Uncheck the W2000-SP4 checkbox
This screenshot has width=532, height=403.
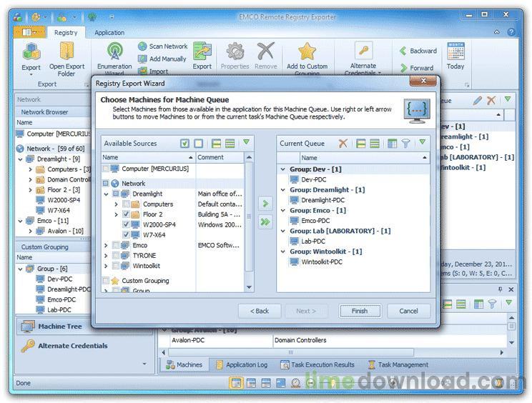127,224
